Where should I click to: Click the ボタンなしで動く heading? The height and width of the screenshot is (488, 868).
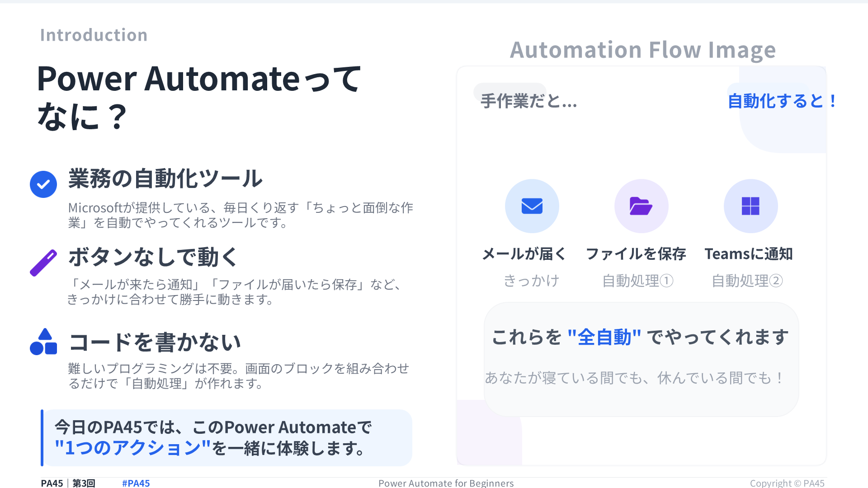(x=153, y=257)
